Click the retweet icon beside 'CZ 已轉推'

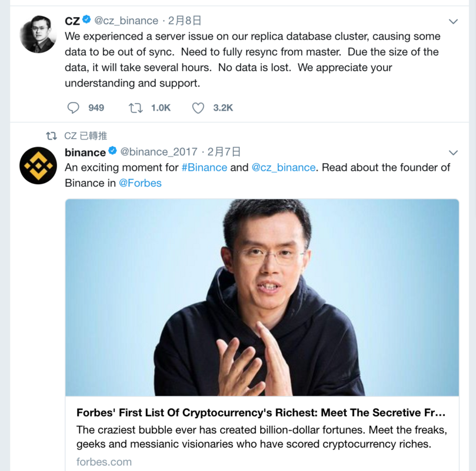[x=51, y=136]
